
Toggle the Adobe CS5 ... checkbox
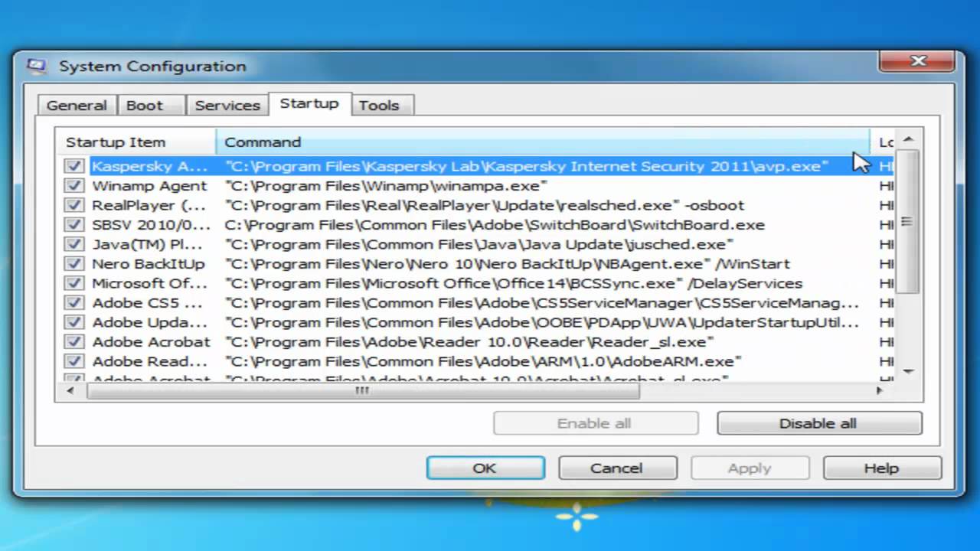tap(74, 302)
